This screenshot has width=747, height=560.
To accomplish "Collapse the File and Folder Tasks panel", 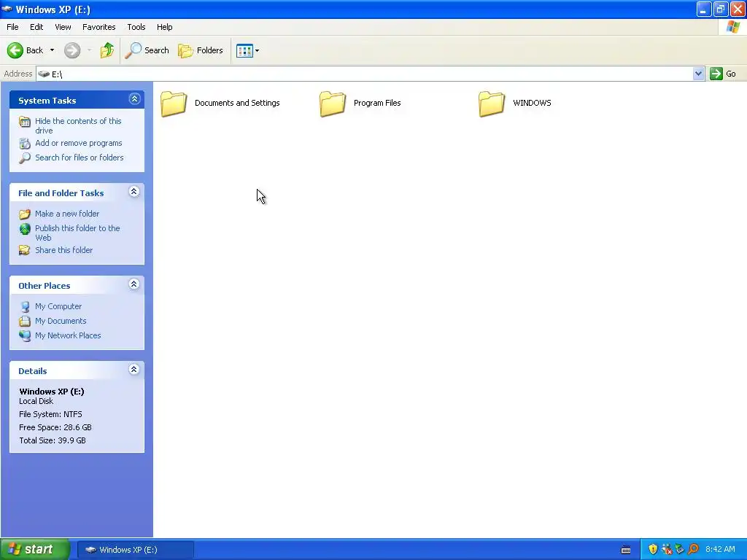I will click(134, 192).
